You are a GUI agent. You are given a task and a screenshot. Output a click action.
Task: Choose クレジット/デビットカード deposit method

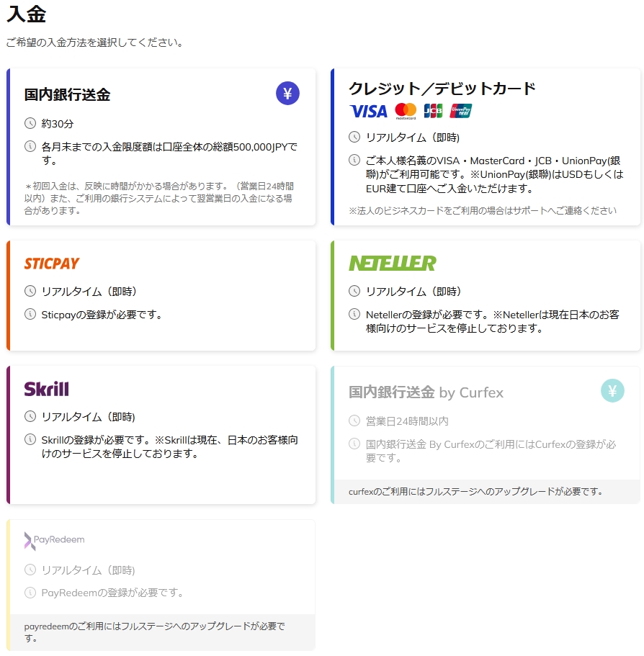(442, 89)
